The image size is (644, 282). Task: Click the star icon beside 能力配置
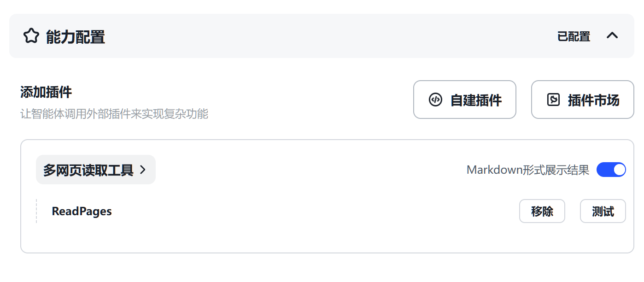point(31,36)
